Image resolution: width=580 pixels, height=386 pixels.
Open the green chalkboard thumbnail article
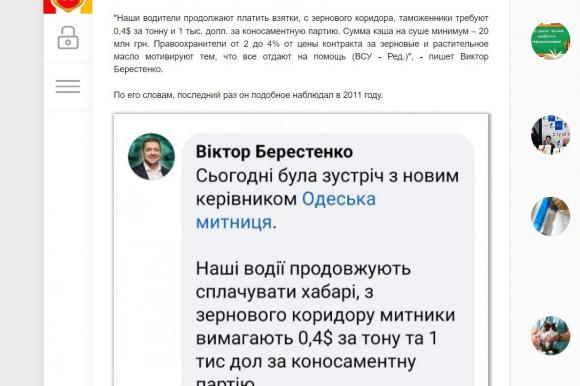pos(550,41)
